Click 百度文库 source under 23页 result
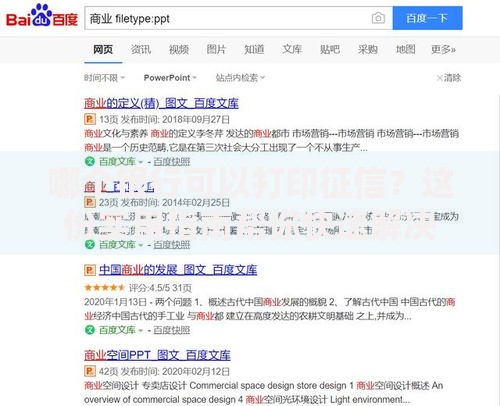Screen dimensions: 500x406 coord(117,245)
